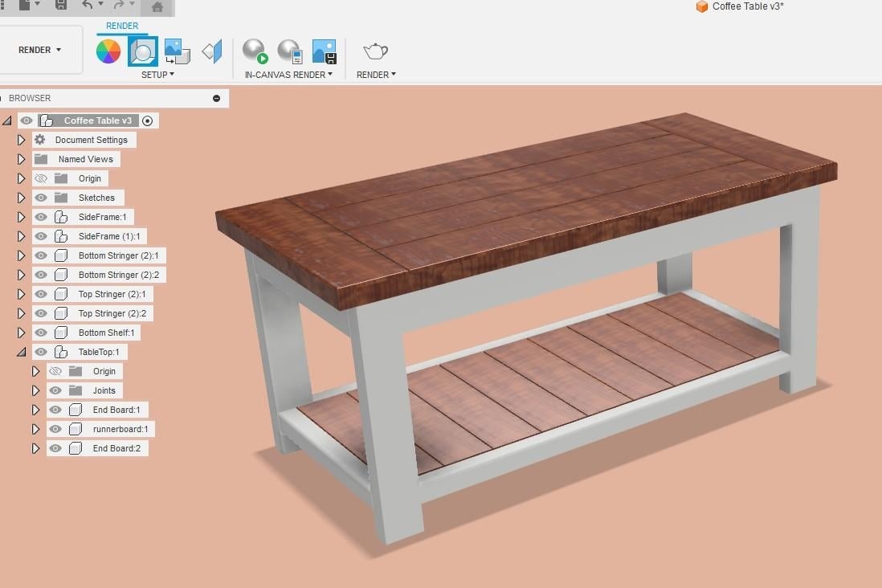Select Top Stringer (2):2 in browser
The height and width of the screenshot is (588, 882).
[112, 313]
